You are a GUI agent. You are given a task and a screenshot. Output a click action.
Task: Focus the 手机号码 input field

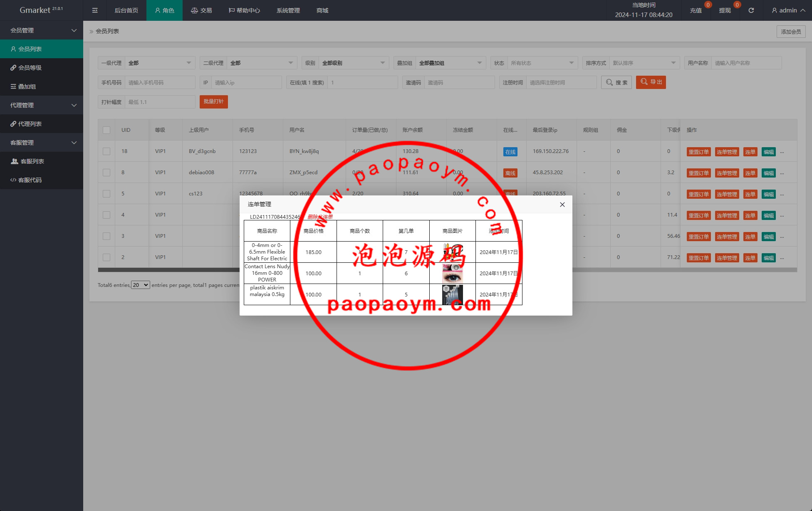click(x=160, y=83)
